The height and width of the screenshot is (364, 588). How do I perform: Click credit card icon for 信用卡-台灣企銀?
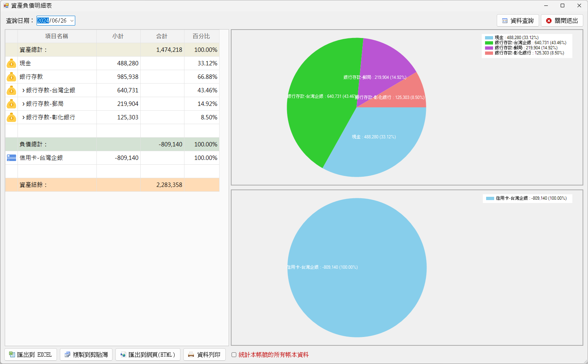pos(11,158)
